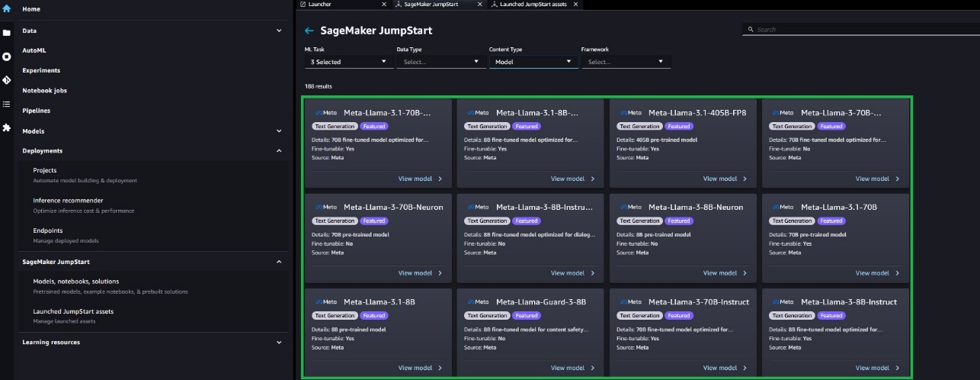The width and height of the screenshot is (980, 380).
Task: Click chevron beside View model on Meta-Llama-3.1-405B-FP8
Action: 745,179
